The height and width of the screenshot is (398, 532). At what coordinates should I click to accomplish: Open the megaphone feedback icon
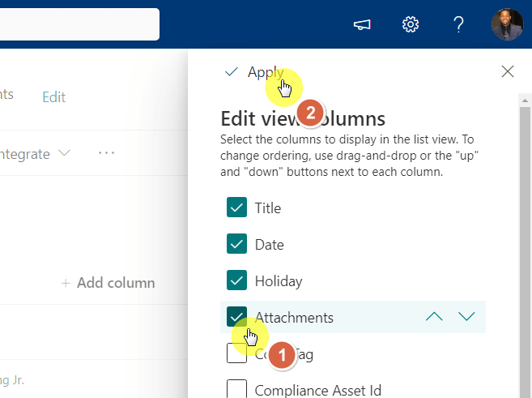point(362,24)
